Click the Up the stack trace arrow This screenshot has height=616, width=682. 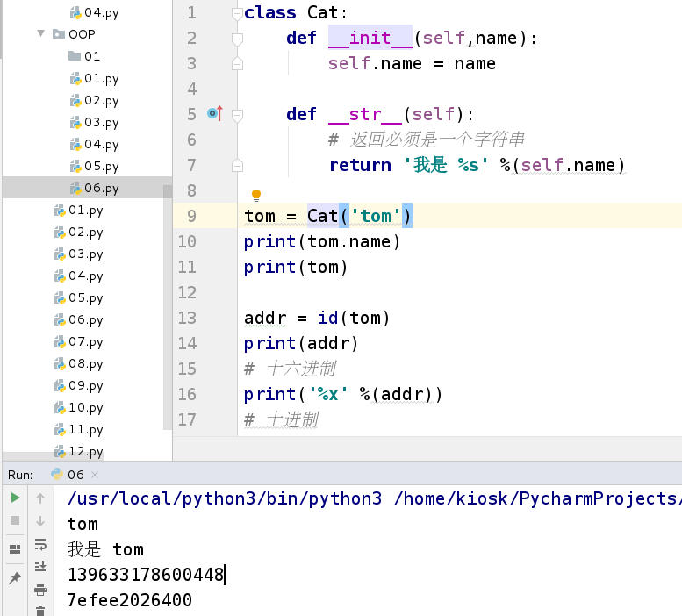pos(40,498)
